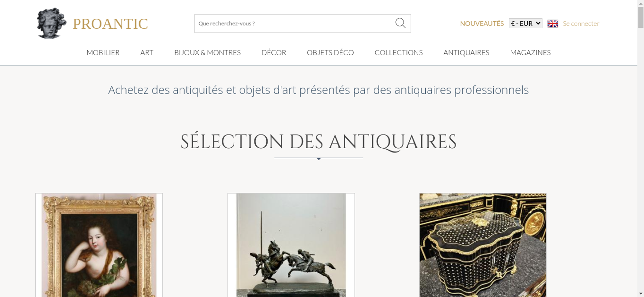Viewport: 644px width, 297px height.
Task: Open the black and gold casket listing
Action: click(x=483, y=245)
